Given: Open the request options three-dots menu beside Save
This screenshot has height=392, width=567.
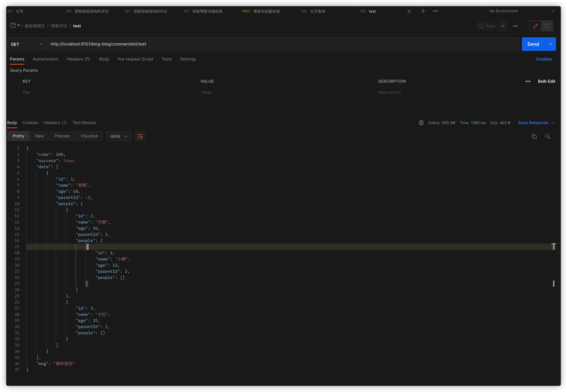Looking at the screenshot, I should pyautogui.click(x=515, y=26).
